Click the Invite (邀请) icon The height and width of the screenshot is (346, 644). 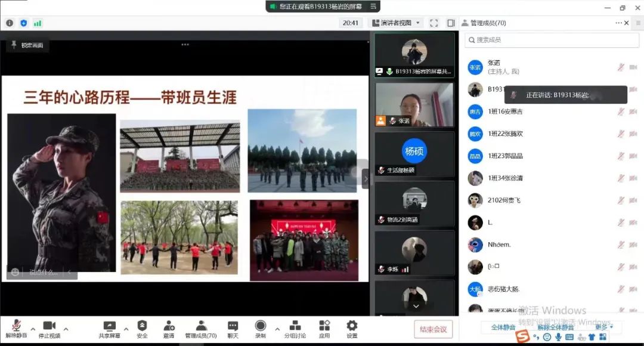[169, 326]
